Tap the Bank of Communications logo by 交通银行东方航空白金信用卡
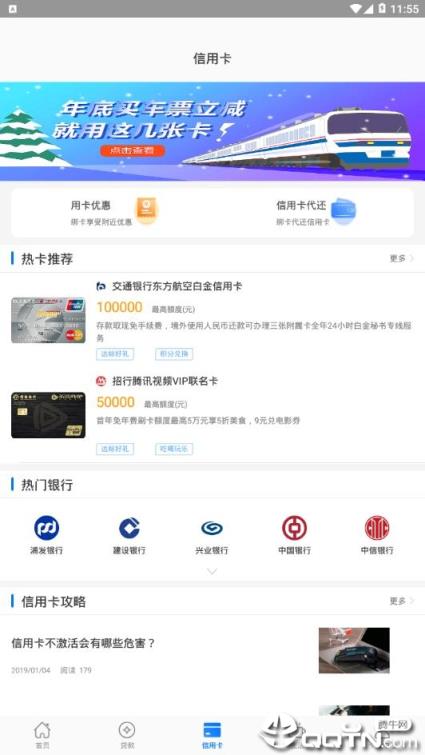Screen dimensions: 425x755 pos(101,286)
